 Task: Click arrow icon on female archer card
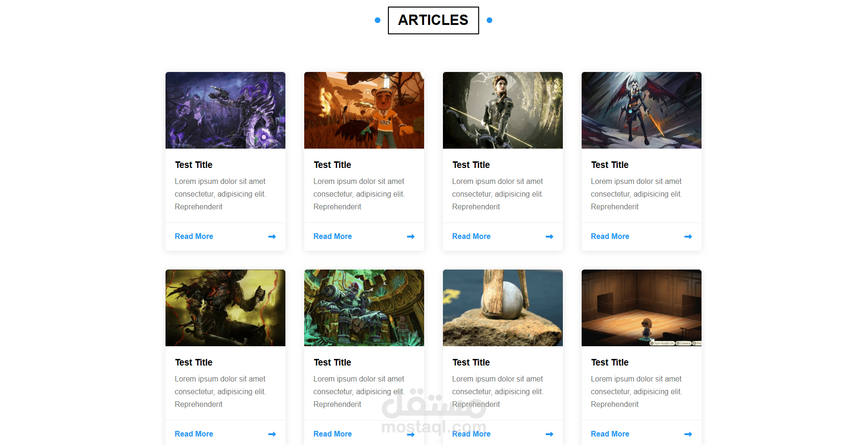549,237
